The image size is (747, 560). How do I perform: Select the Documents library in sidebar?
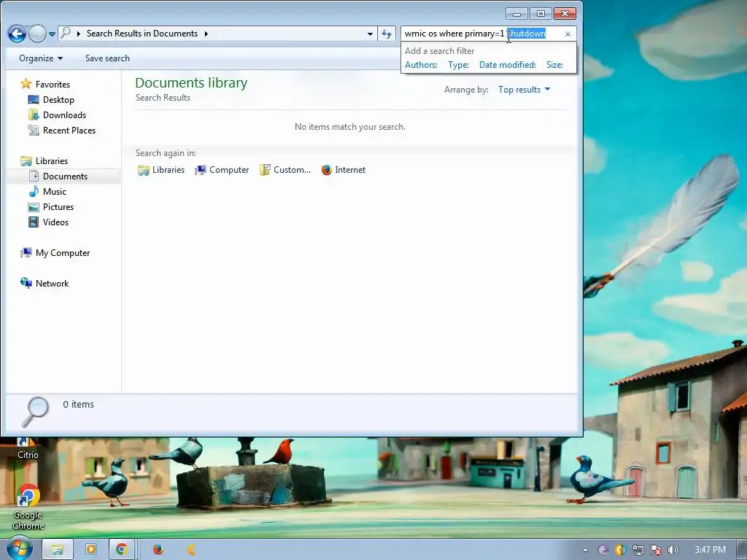tap(64, 176)
